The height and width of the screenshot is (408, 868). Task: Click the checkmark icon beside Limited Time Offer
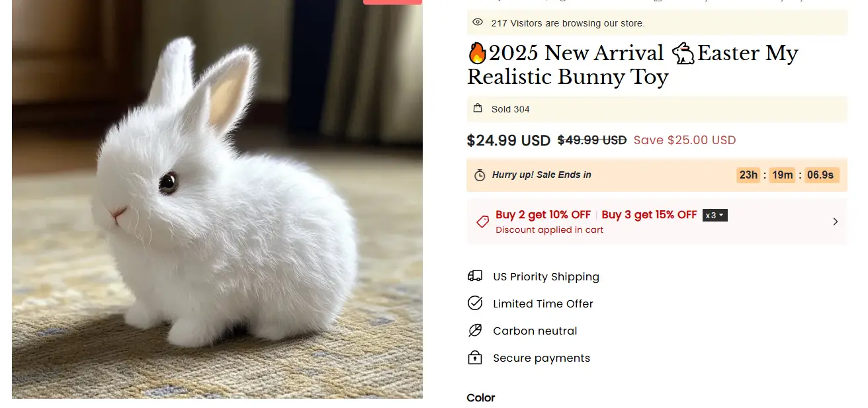(x=474, y=303)
